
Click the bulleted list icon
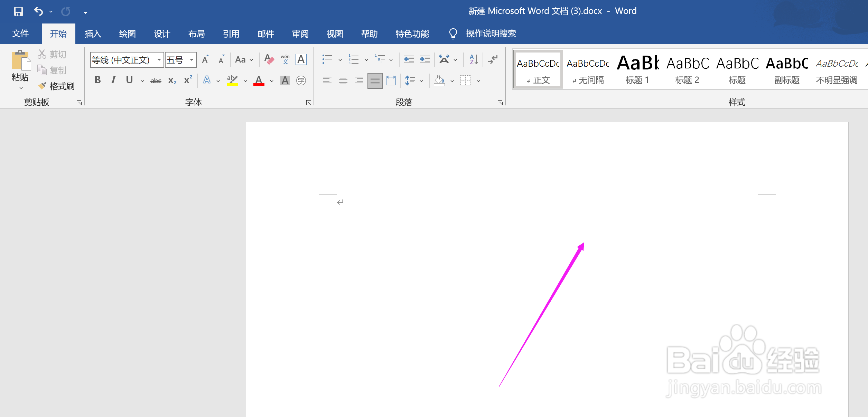tap(327, 60)
